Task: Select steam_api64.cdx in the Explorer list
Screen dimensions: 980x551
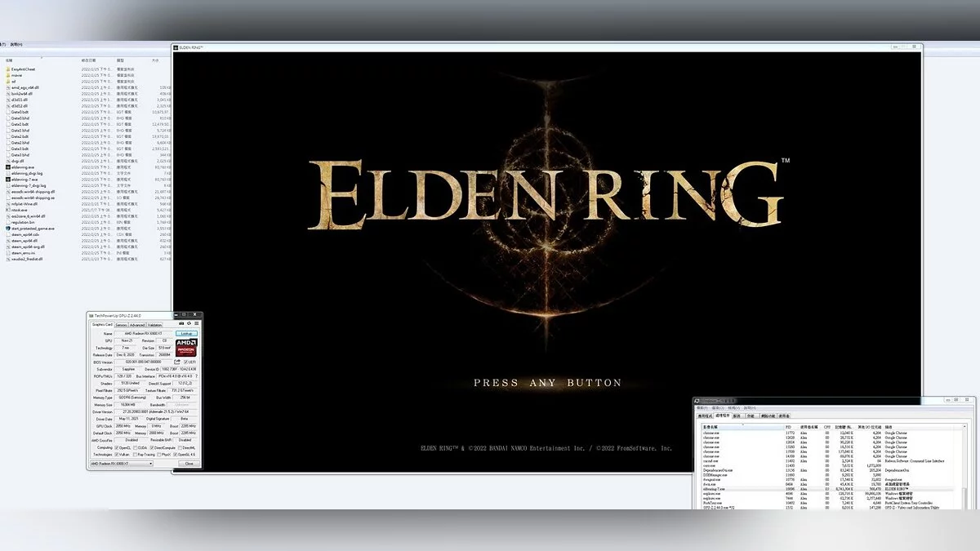Action: pos(23,234)
